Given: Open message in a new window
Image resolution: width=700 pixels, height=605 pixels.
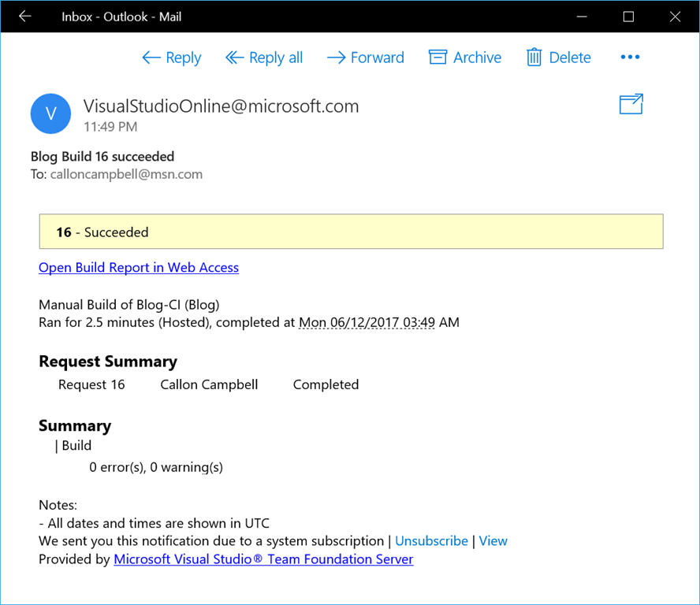Looking at the screenshot, I should [x=631, y=104].
